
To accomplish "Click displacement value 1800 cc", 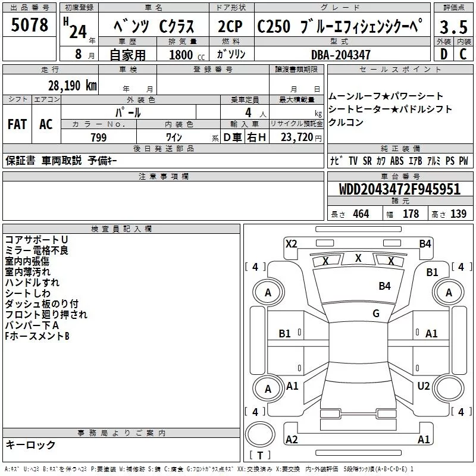I will coord(187,55).
